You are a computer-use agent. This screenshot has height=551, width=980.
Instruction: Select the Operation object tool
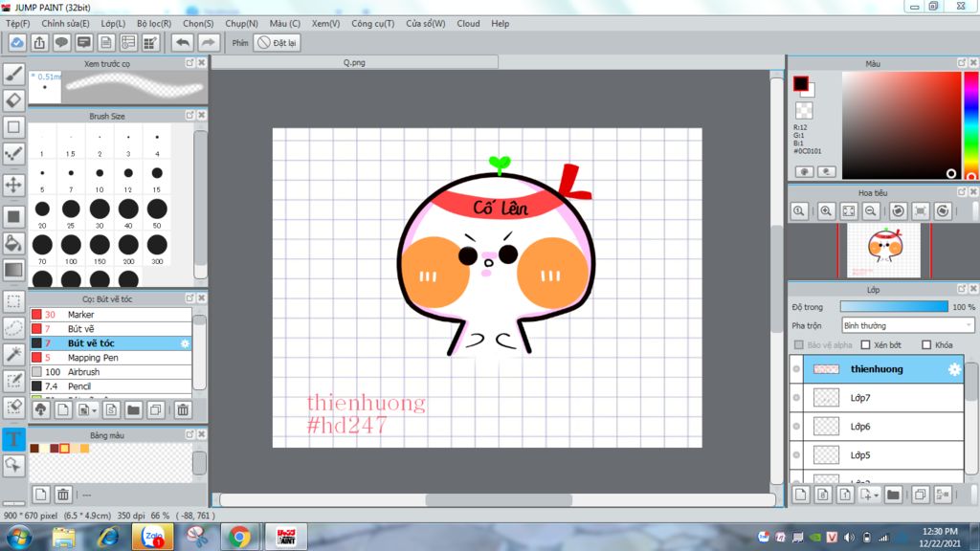[x=13, y=466]
